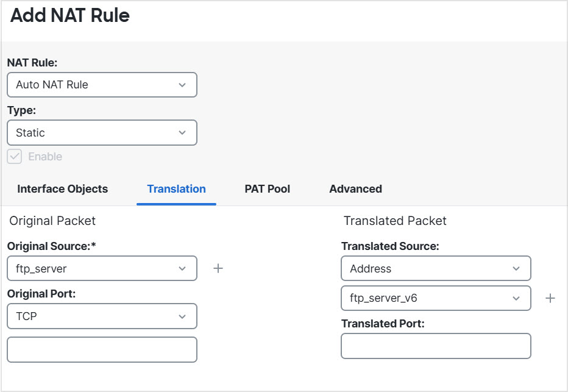Click the plus icon beside ftp_server_v6
This screenshot has width=568, height=392.
[550, 298]
